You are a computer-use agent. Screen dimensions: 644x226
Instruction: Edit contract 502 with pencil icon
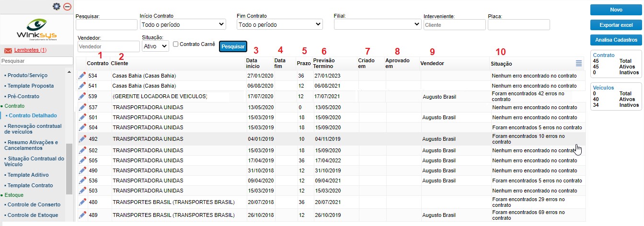click(x=82, y=150)
